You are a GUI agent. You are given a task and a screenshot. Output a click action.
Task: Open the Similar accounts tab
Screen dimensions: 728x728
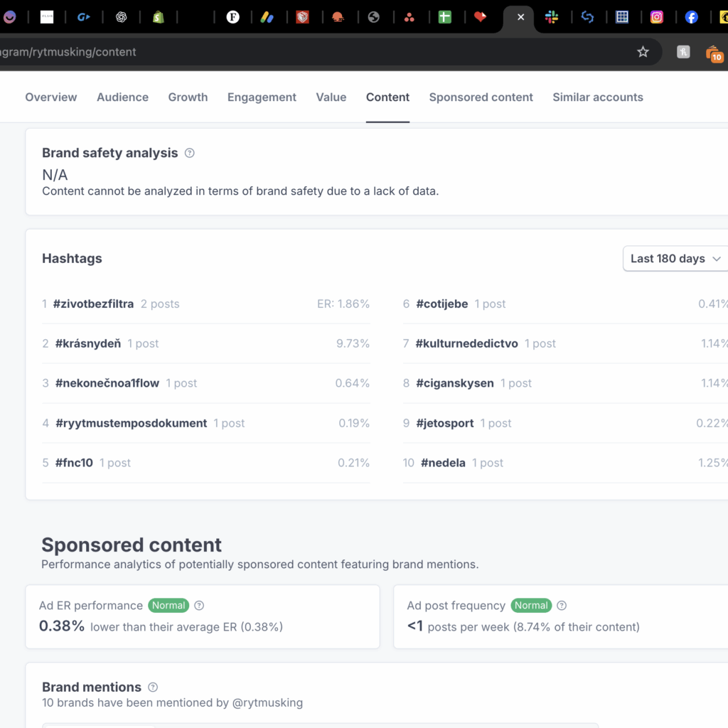point(597,97)
